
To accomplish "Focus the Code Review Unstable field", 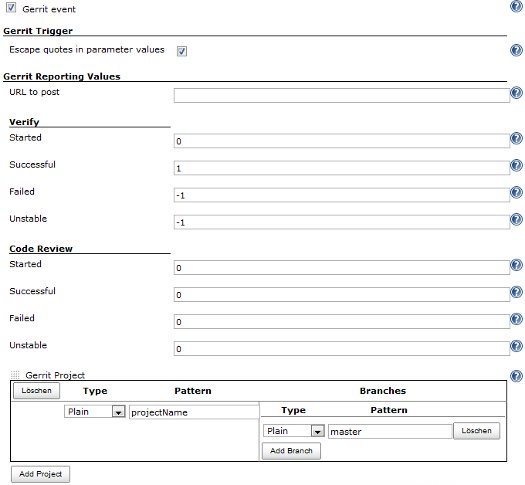I will (x=342, y=349).
